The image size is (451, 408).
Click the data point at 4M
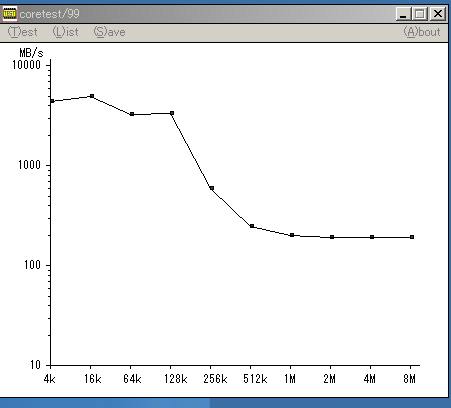pos(372,237)
